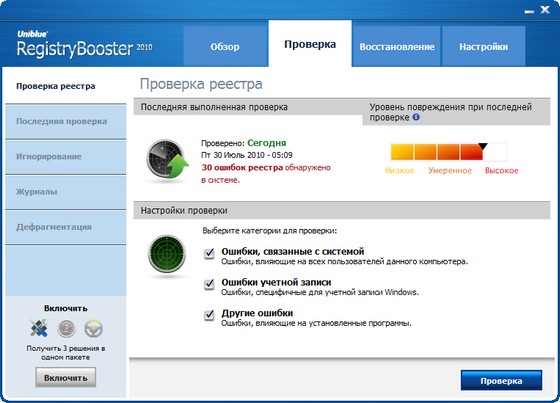
Task: Click the damage level info icon
Action: tap(416, 117)
